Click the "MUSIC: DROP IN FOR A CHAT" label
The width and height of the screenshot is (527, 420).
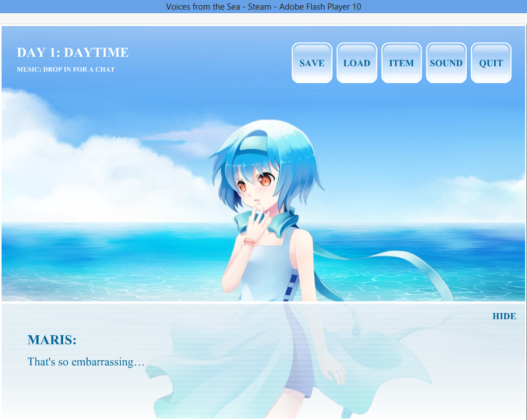[x=66, y=70]
